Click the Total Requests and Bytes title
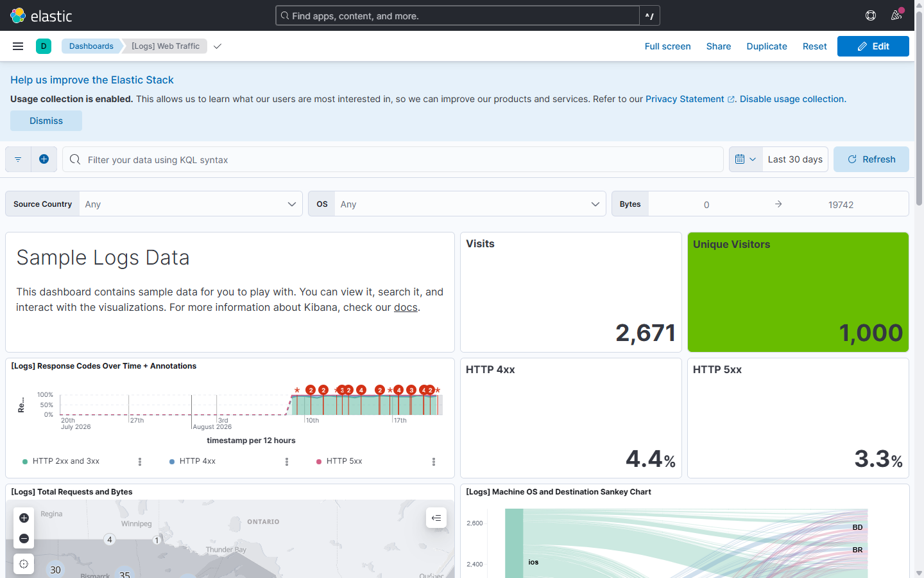Screen dimensions: 924x578 72,492
